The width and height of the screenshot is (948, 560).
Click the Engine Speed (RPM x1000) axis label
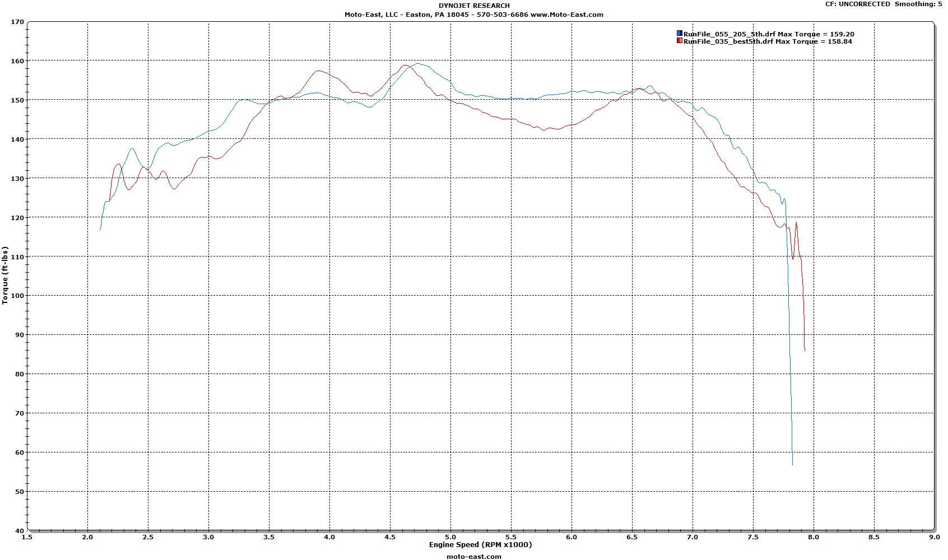[x=481, y=544]
